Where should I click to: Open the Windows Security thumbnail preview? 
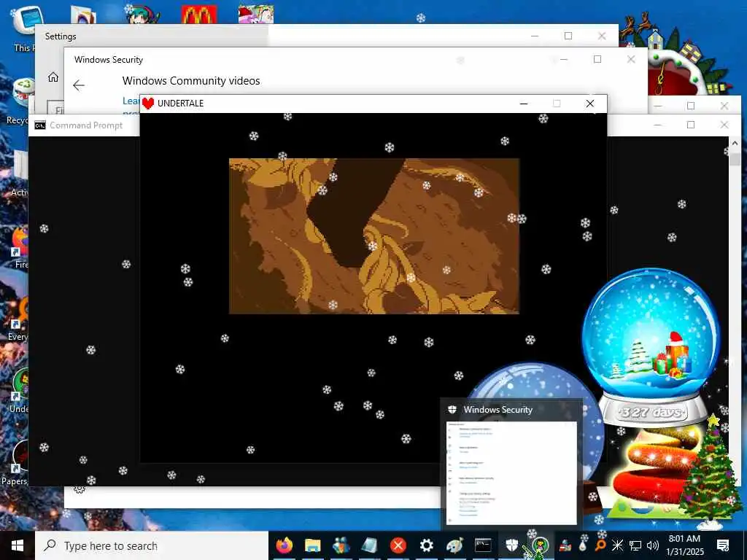[x=511, y=472]
